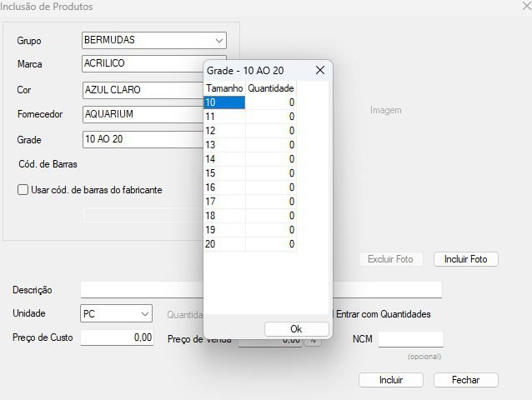Enable Usar cód. de barras do fabricante
The height and width of the screenshot is (400, 532).
[x=23, y=189]
